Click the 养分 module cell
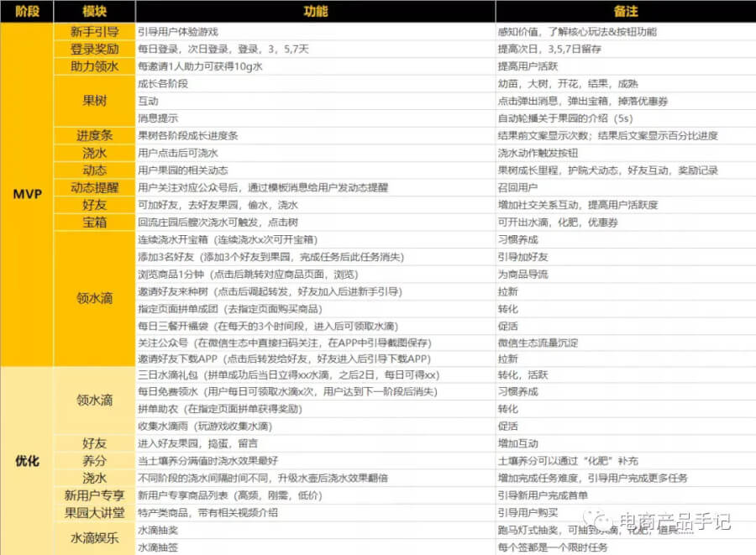The width and height of the screenshot is (756, 555). pos(94,460)
